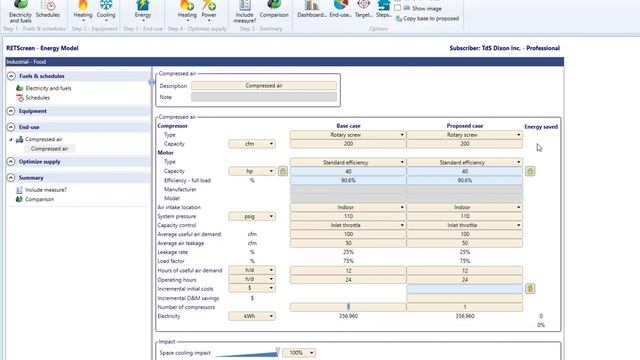640x360 pixels.
Task: Collapse Compressed air tree node triangle
Action: tap(11, 140)
